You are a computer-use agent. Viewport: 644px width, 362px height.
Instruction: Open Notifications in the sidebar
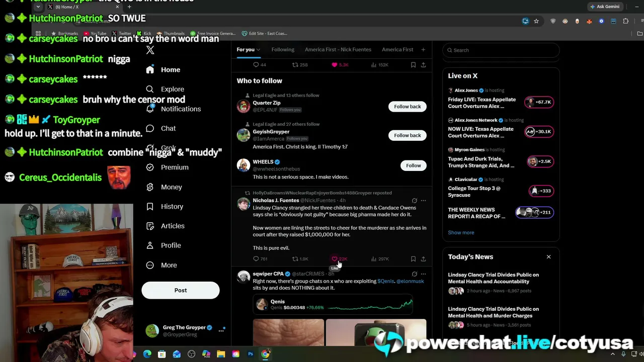pos(173,109)
